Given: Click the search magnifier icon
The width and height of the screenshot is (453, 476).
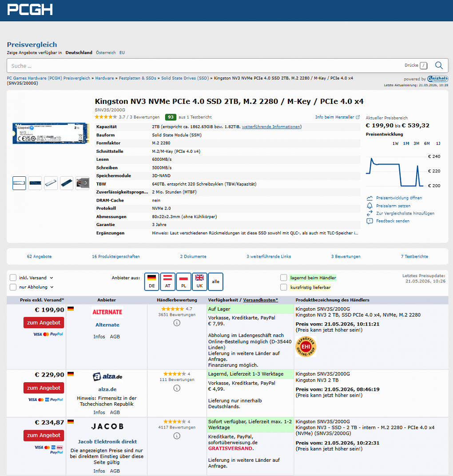Looking at the screenshot, I should 439,65.
